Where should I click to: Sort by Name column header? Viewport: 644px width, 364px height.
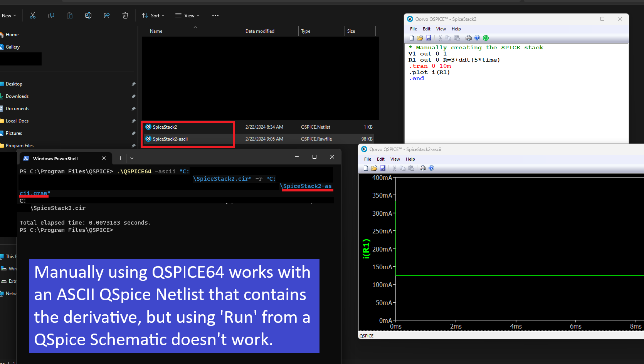tap(156, 31)
